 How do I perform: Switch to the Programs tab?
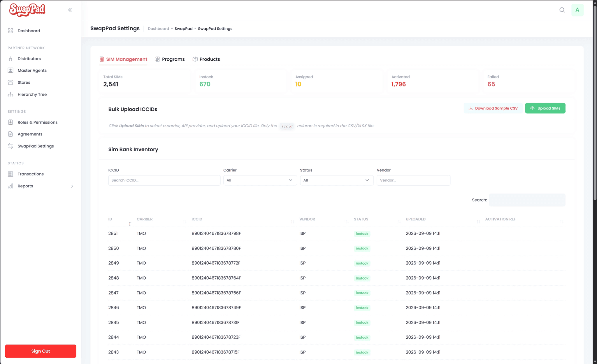click(x=170, y=59)
